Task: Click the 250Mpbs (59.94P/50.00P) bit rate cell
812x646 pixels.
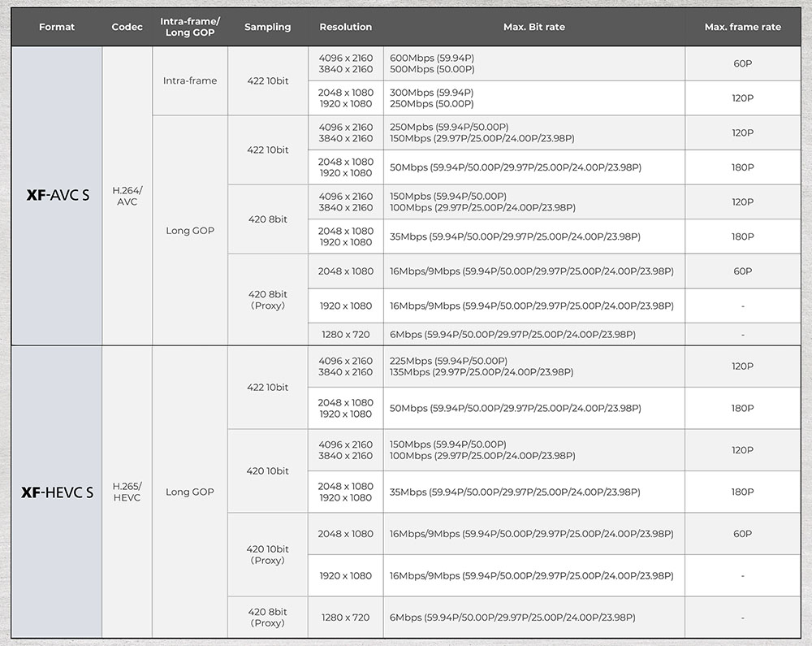Action: tap(449, 127)
